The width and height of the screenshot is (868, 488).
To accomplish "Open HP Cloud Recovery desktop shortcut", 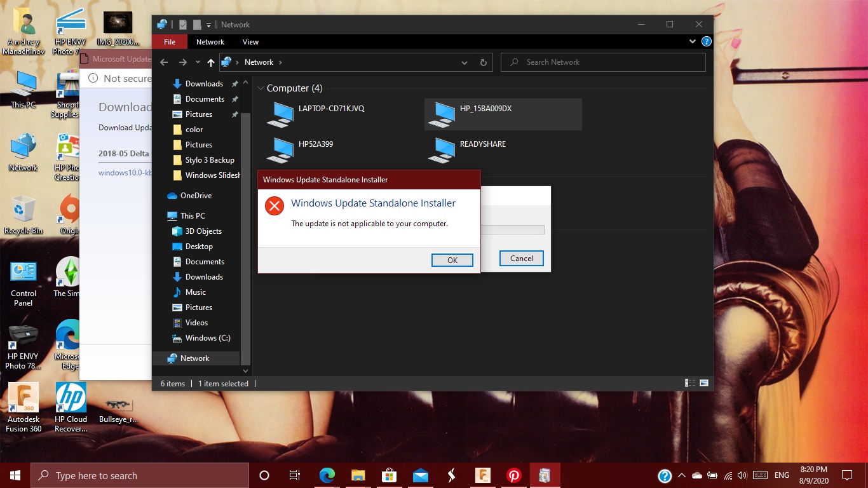I will tap(71, 408).
